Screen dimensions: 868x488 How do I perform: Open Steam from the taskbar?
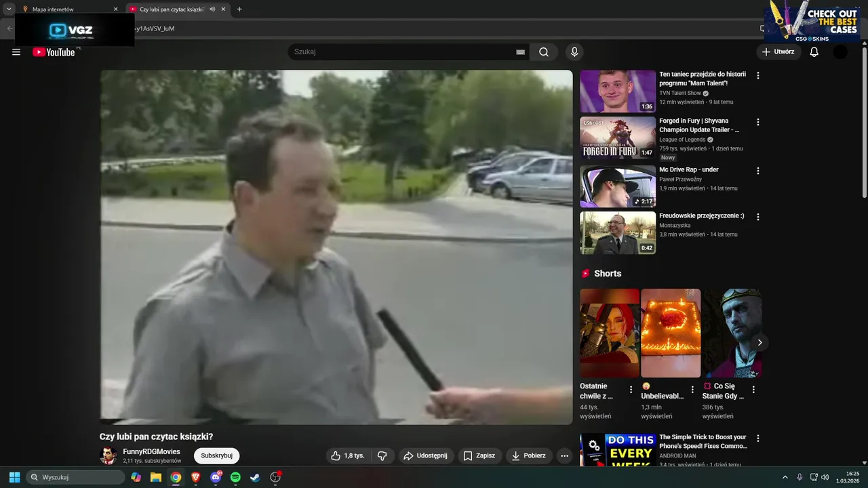pos(255,477)
